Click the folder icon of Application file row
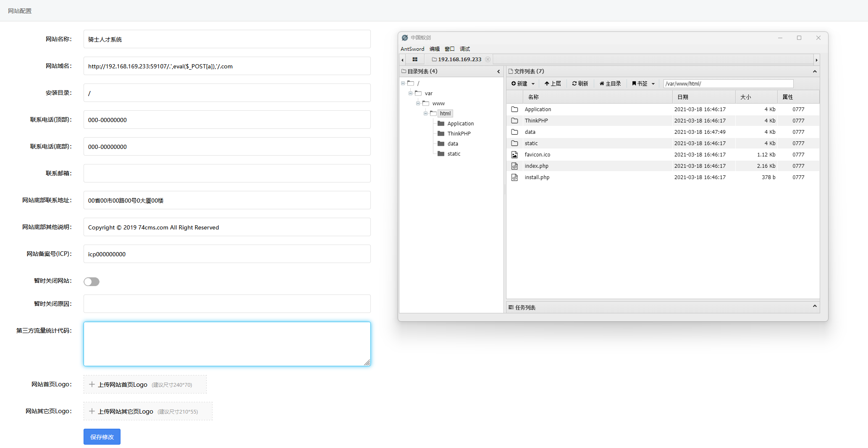Image resolution: width=868 pixels, height=448 pixels. click(514, 109)
